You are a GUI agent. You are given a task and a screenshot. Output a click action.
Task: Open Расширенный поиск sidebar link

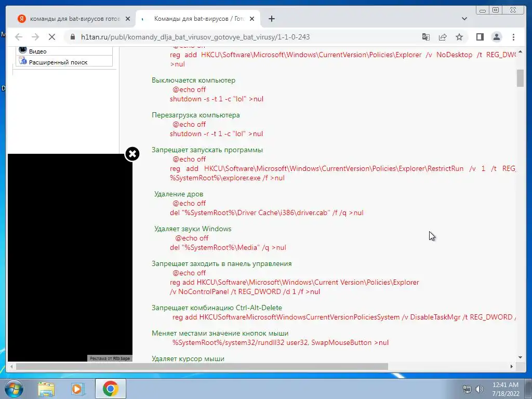(x=58, y=62)
